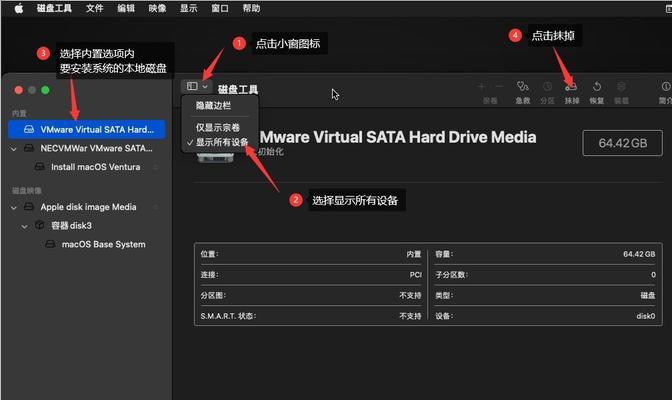The width and height of the screenshot is (672, 400).
Task: Select Apple disk image Media in sidebar
Action: pos(87,207)
